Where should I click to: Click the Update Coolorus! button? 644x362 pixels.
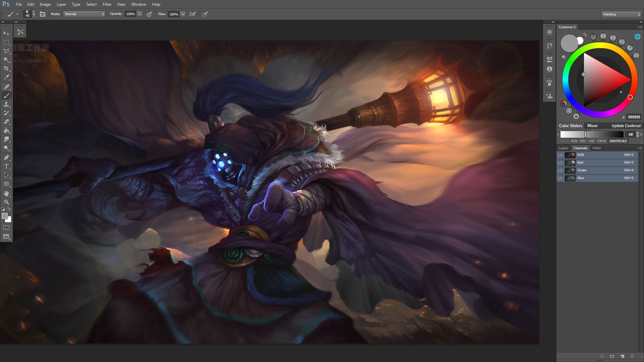(x=626, y=126)
